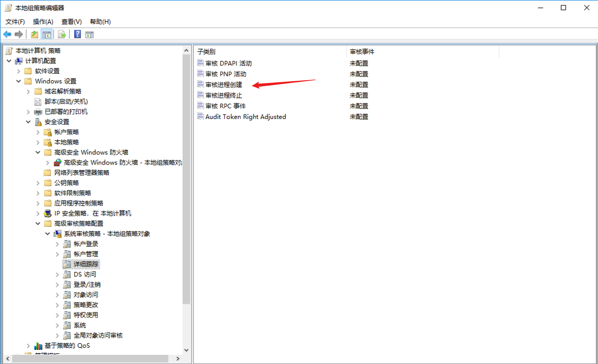Click the Forward arrow toolbar icon
The width and height of the screenshot is (598, 364).
[19, 34]
